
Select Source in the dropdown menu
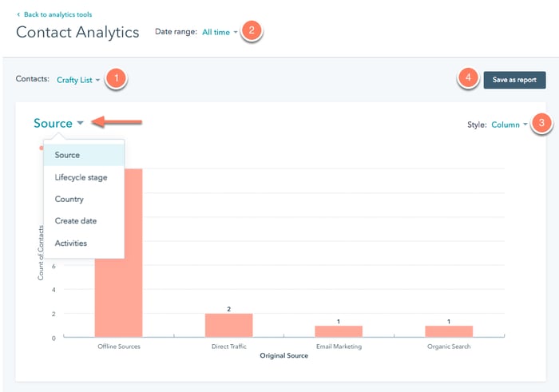pyautogui.click(x=84, y=155)
